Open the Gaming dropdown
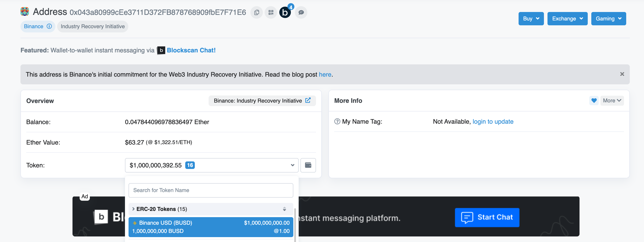This screenshot has width=644, height=242. (x=608, y=18)
